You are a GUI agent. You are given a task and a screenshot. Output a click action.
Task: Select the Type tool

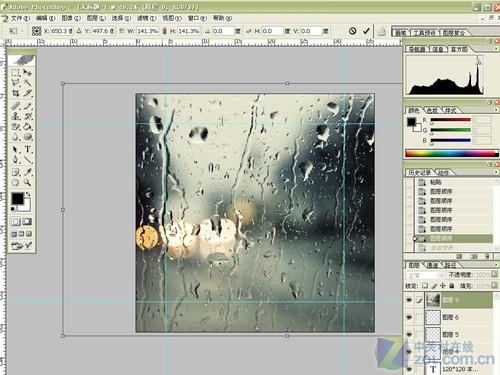pyautogui.click(x=28, y=150)
